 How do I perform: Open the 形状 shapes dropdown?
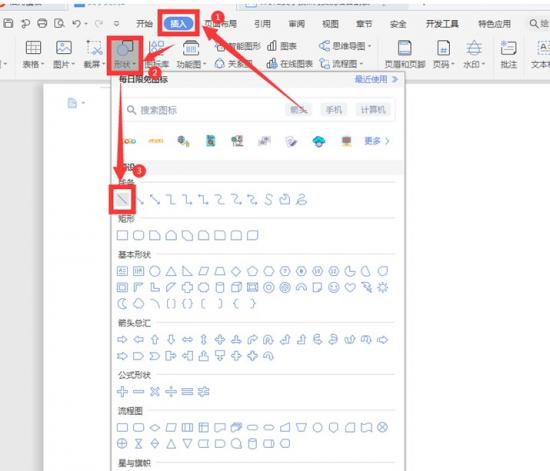pos(125,55)
